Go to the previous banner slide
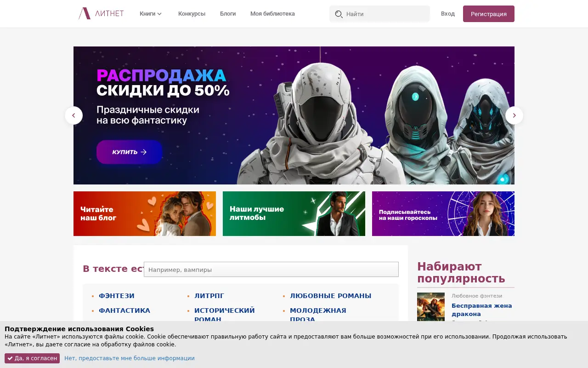Screen dimensions: 588x368 point(73,115)
